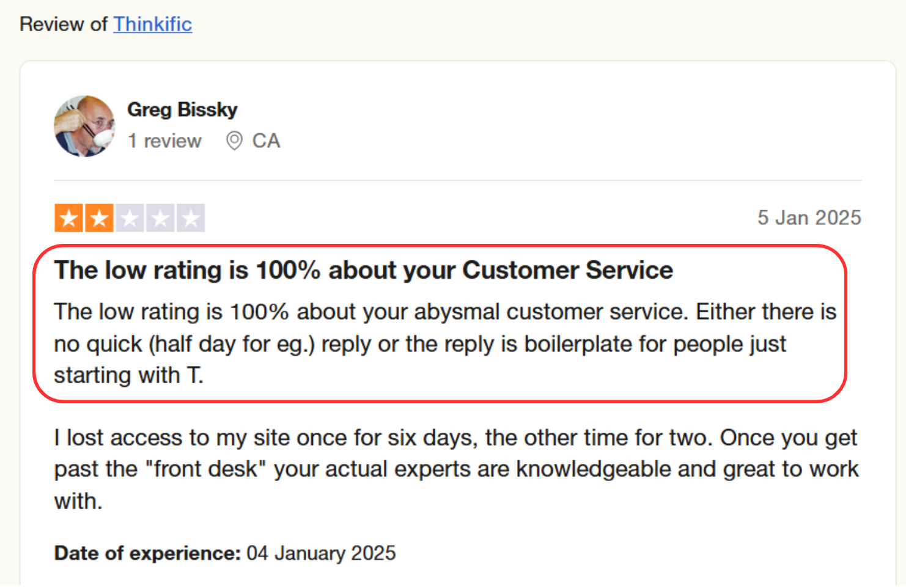The image size is (906, 588).
Task: Click the fourth gray star
Action: [x=161, y=217]
